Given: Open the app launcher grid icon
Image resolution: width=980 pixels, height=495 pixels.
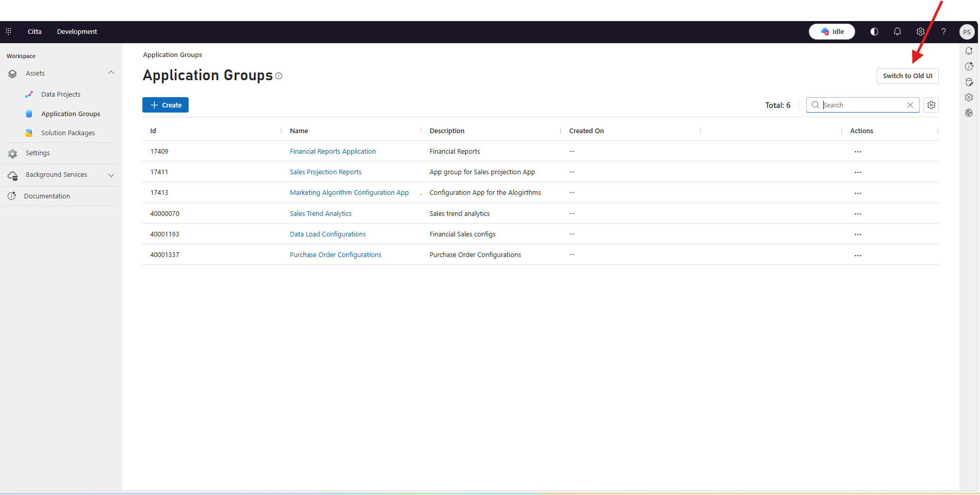Looking at the screenshot, I should pyautogui.click(x=8, y=31).
